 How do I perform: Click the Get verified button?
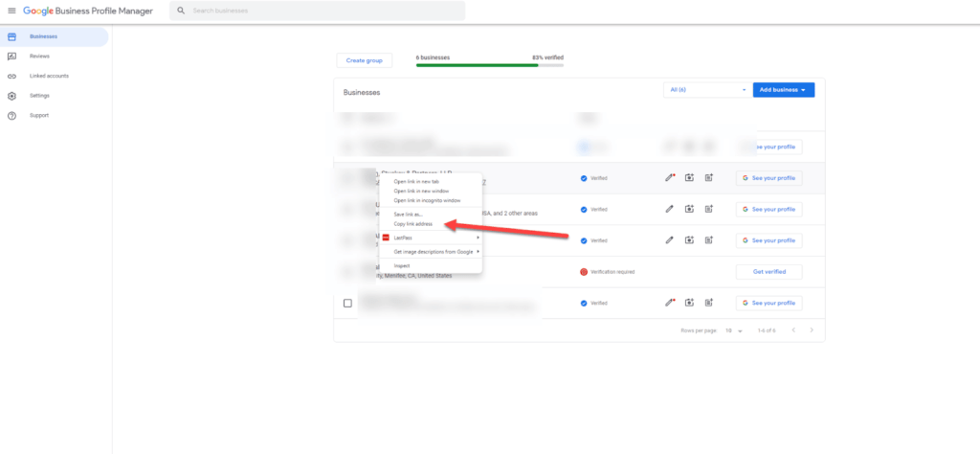(768, 271)
